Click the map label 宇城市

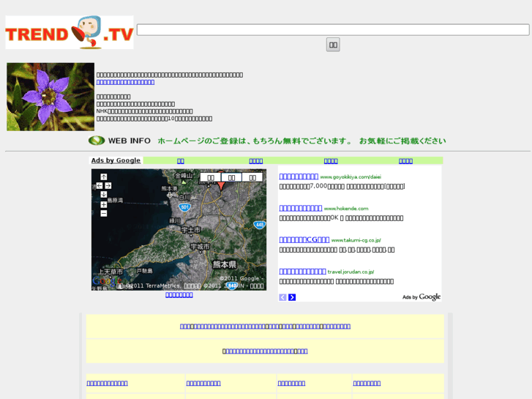[200, 247]
